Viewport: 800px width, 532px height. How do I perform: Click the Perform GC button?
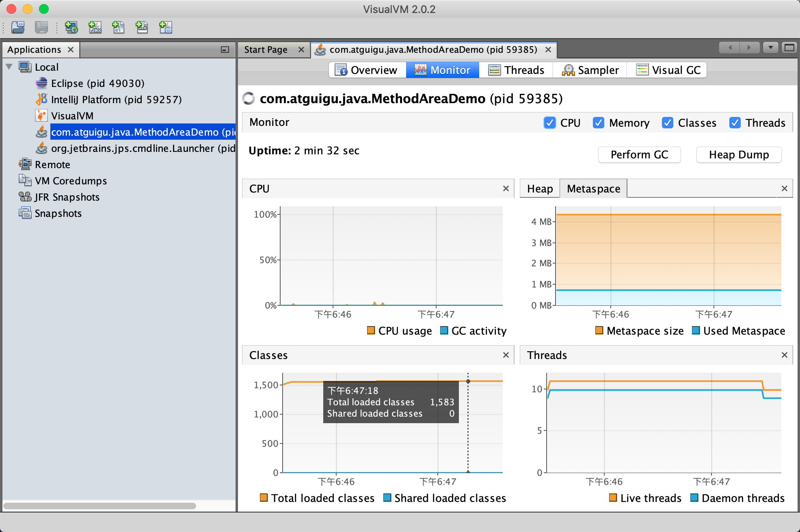[x=639, y=155]
